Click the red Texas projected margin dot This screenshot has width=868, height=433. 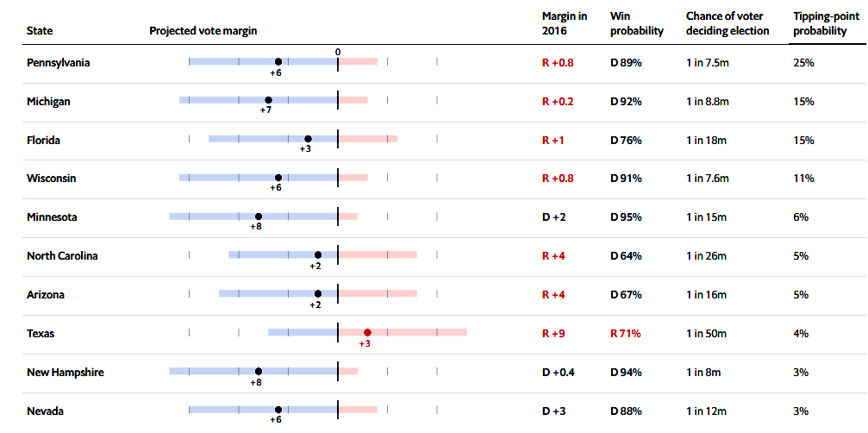(x=367, y=332)
